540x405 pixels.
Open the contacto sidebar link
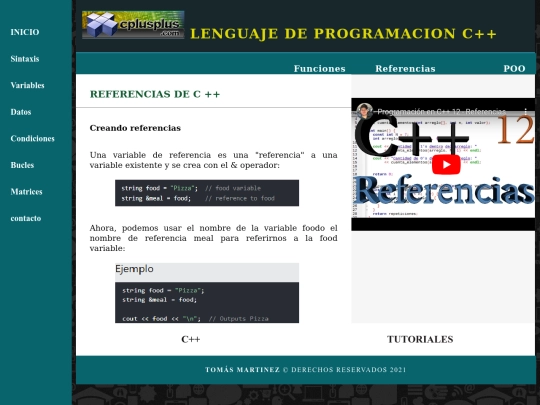pyautogui.click(x=26, y=218)
